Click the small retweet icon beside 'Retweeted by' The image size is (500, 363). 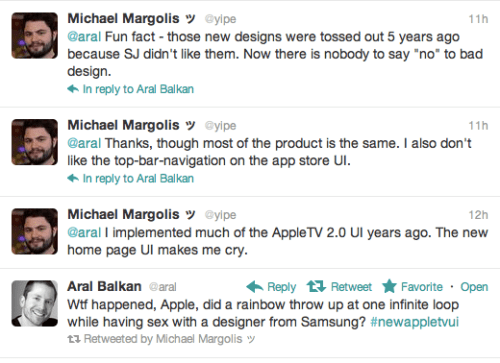click(74, 339)
